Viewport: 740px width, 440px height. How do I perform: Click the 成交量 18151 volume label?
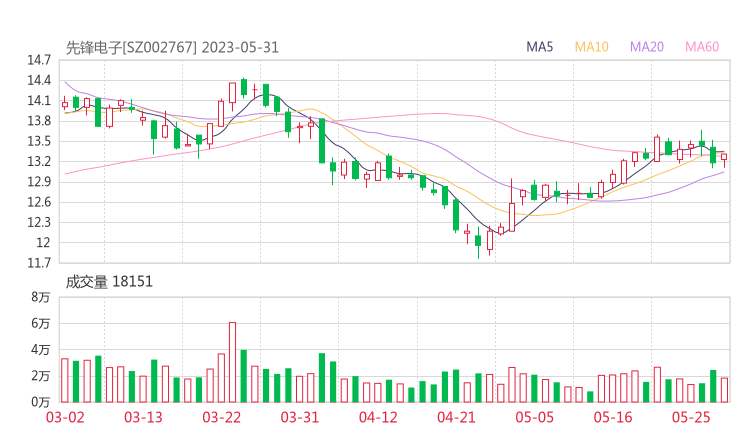coord(109,282)
